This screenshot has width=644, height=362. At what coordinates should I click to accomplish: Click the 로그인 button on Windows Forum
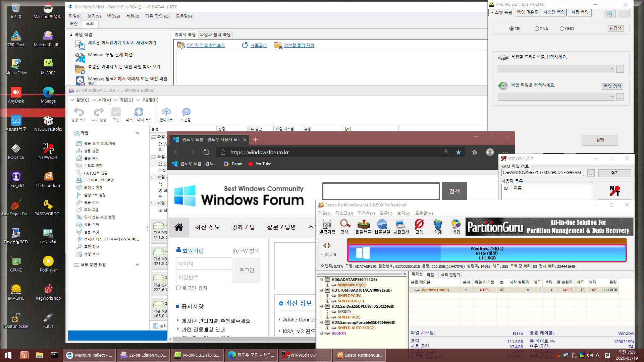247,270
